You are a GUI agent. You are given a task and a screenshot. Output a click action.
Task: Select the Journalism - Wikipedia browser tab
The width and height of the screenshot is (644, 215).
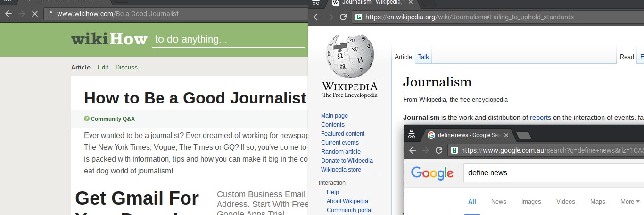(373, 2)
